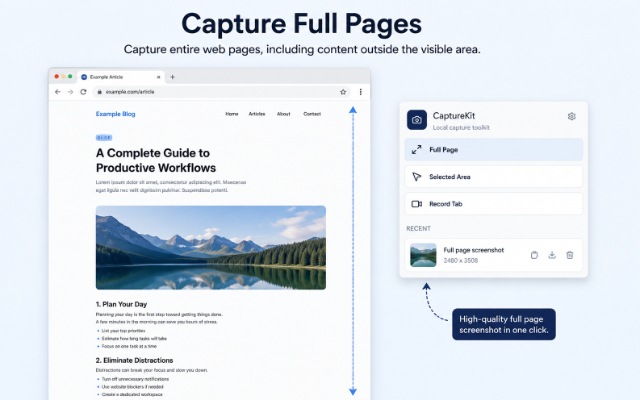Open the recent screenshot thumbnail
The height and width of the screenshot is (400, 640).
(x=423, y=255)
